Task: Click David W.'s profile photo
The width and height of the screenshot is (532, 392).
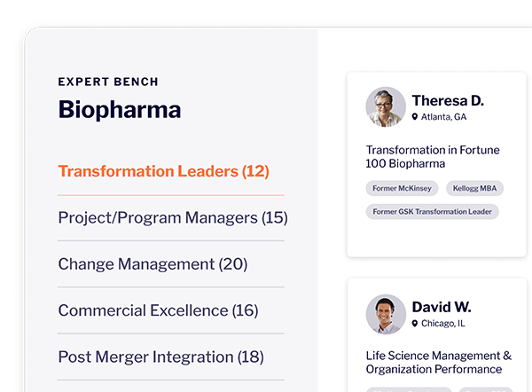Action: (386, 314)
